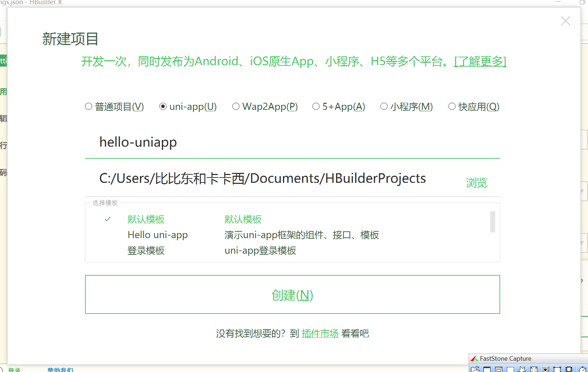588x372 pixels.
Task: Select the 小程序(M) project type
Action: click(407, 107)
